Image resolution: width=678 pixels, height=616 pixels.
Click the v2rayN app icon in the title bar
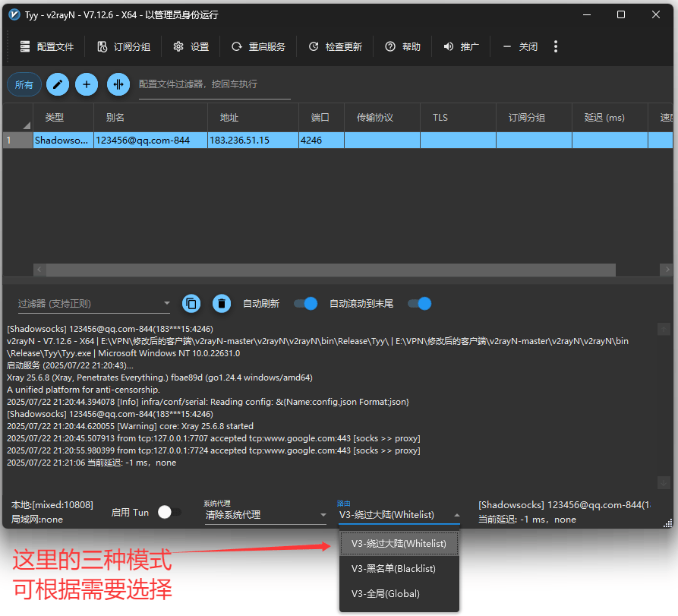click(x=14, y=14)
